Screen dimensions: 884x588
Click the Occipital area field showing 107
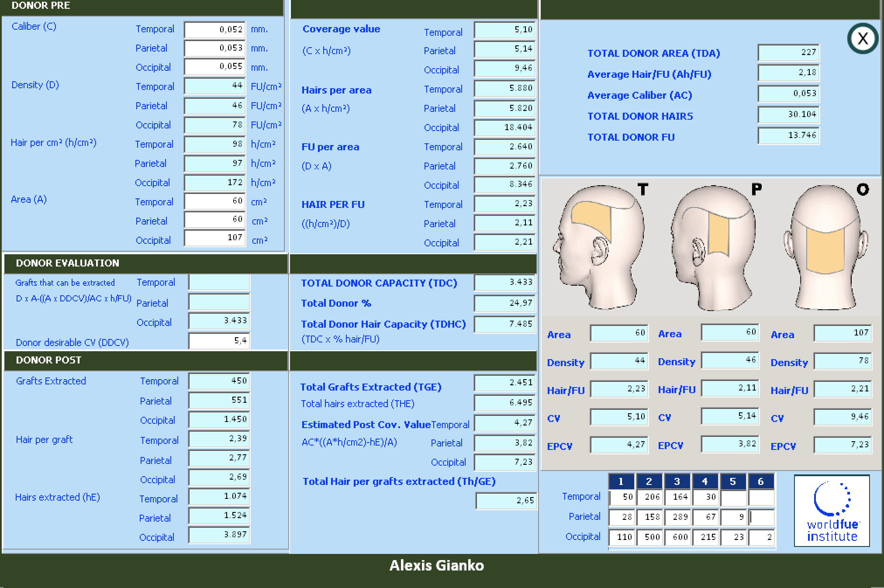[x=214, y=238]
